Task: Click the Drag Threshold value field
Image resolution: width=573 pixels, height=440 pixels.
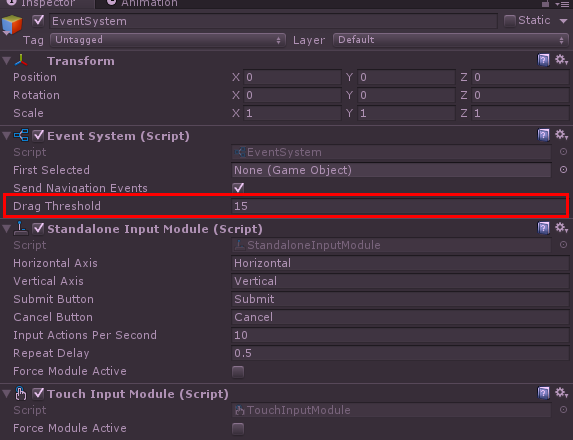Action: [399, 206]
